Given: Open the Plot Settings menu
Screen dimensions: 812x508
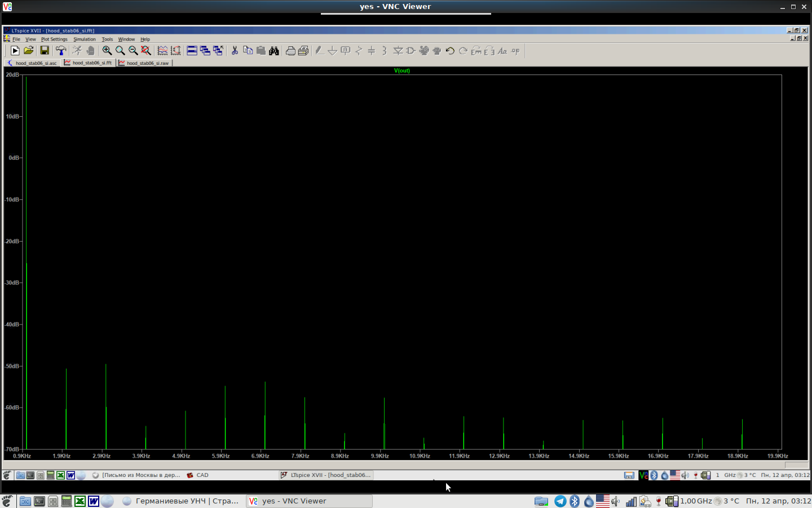Looking at the screenshot, I should [x=54, y=40].
